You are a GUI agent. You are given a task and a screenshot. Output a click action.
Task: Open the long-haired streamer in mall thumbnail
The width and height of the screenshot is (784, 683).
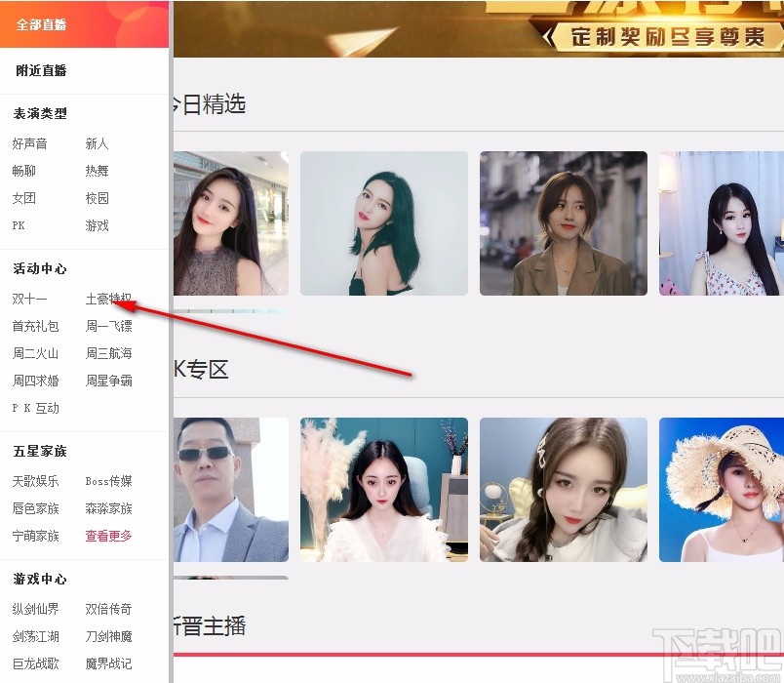point(231,223)
